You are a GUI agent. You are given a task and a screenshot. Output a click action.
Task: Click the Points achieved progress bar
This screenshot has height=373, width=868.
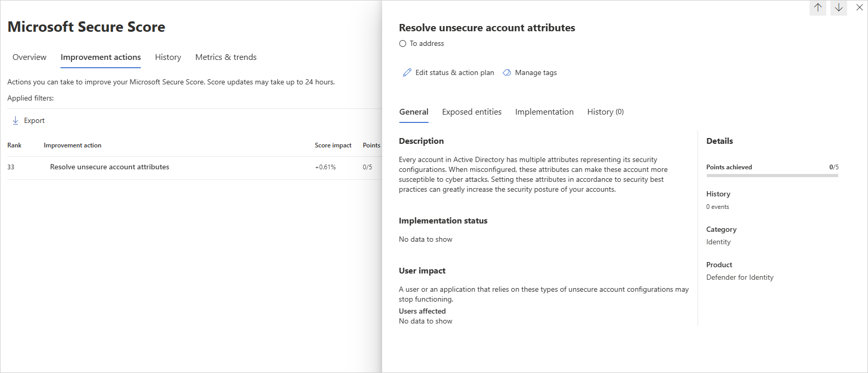tap(773, 176)
